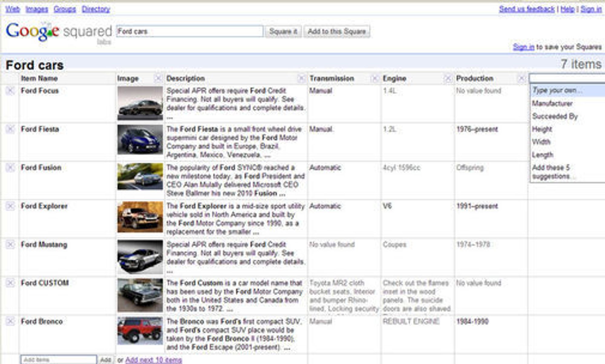
Task: Click the Add items input field
Action: [59, 359]
